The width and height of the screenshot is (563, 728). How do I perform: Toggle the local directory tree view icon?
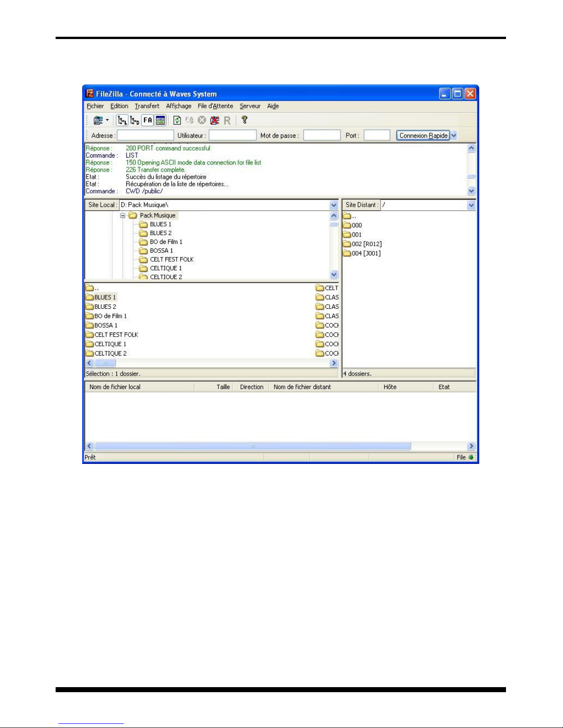122,120
